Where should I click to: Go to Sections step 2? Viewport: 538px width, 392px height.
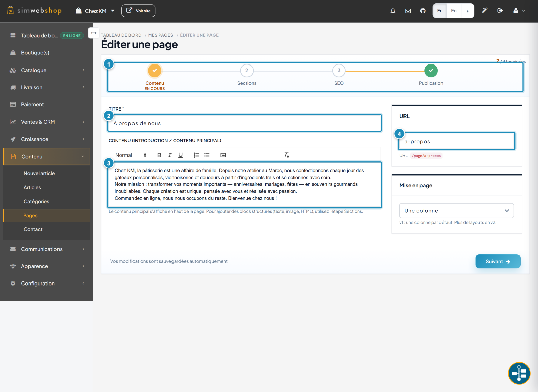pyautogui.click(x=247, y=71)
